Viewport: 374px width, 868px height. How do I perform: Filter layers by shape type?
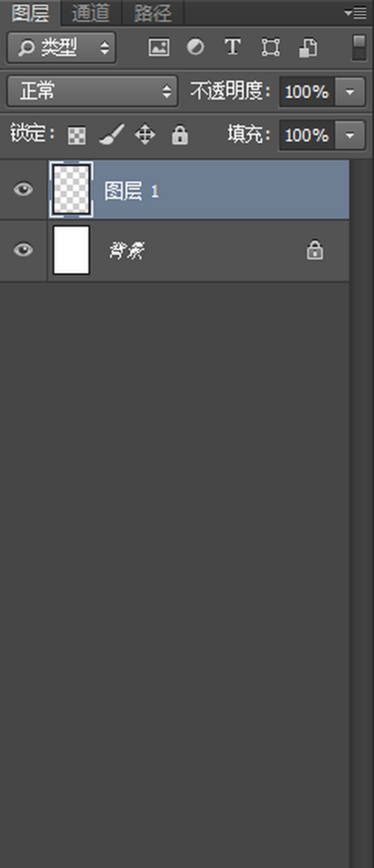pos(270,48)
